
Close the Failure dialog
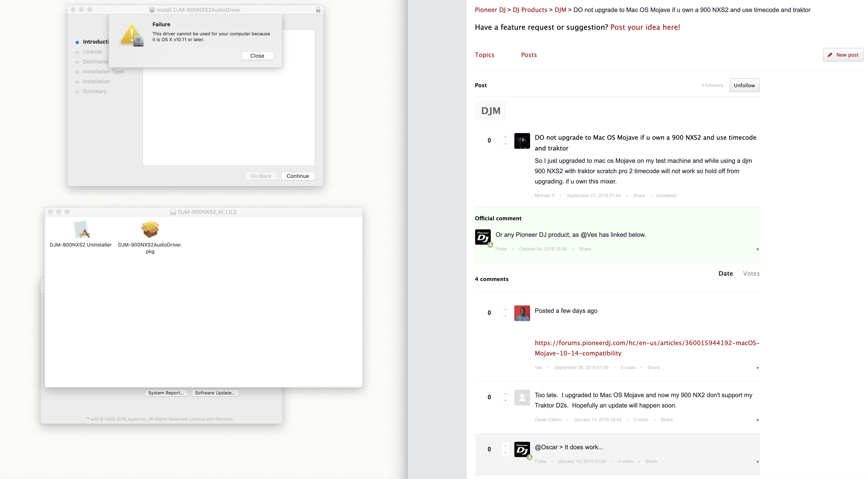click(257, 56)
